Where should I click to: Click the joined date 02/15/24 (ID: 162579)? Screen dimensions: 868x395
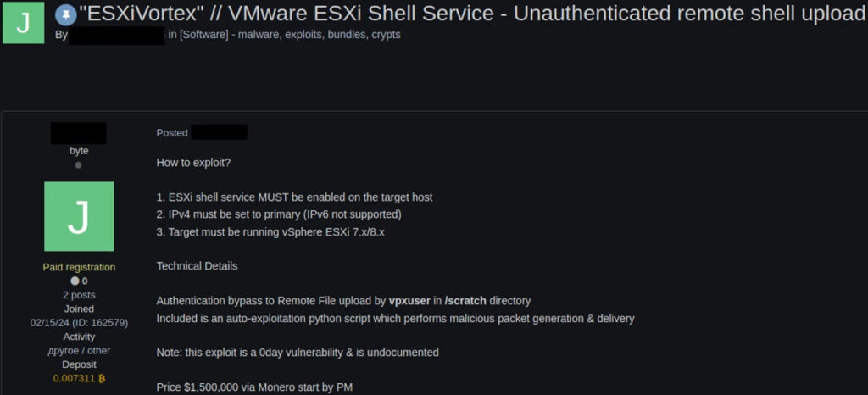[79, 323]
